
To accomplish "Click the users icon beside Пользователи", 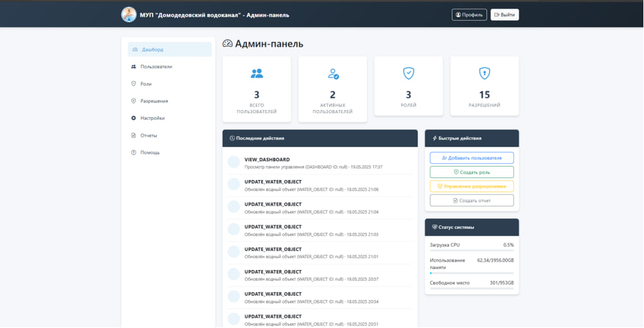I will click(x=134, y=67).
